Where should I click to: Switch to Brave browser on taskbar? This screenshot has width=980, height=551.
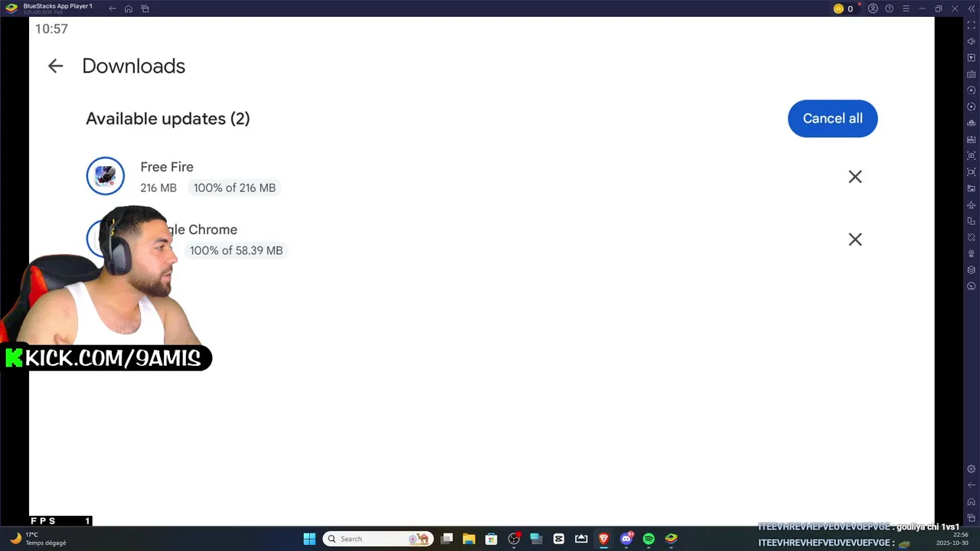click(603, 539)
